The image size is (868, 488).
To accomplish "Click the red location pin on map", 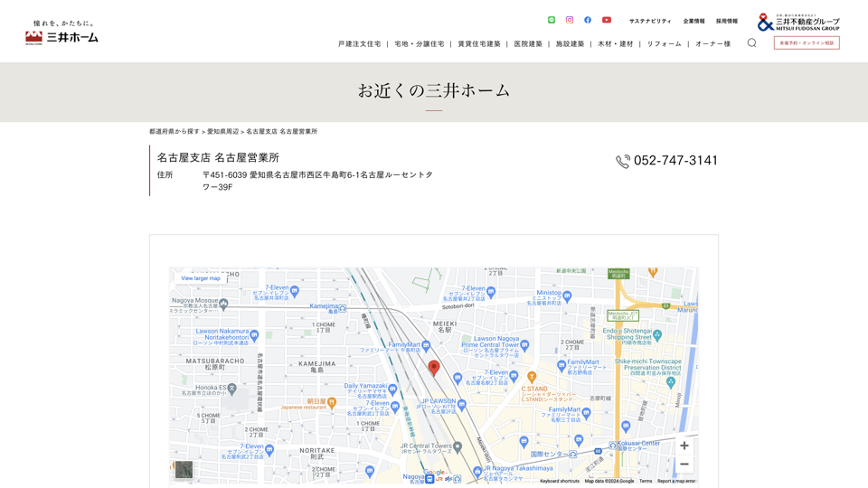I will tap(434, 368).
